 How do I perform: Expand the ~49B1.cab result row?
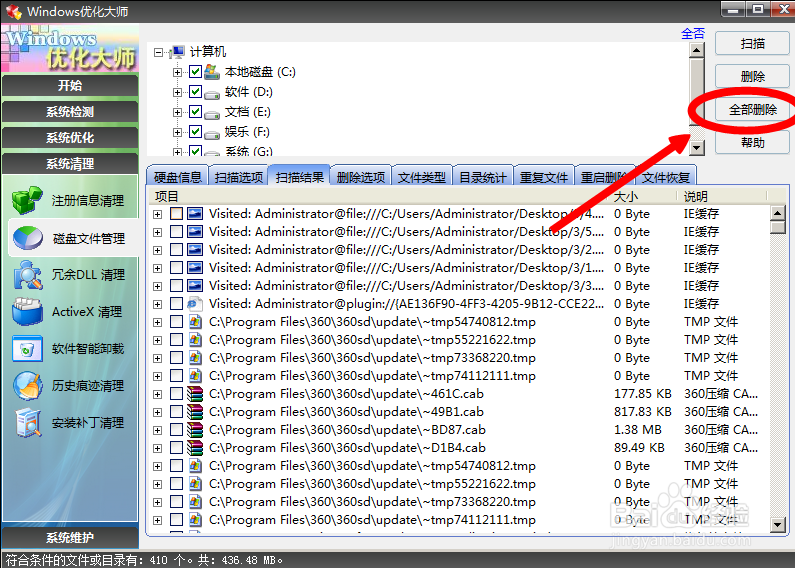pos(158,412)
